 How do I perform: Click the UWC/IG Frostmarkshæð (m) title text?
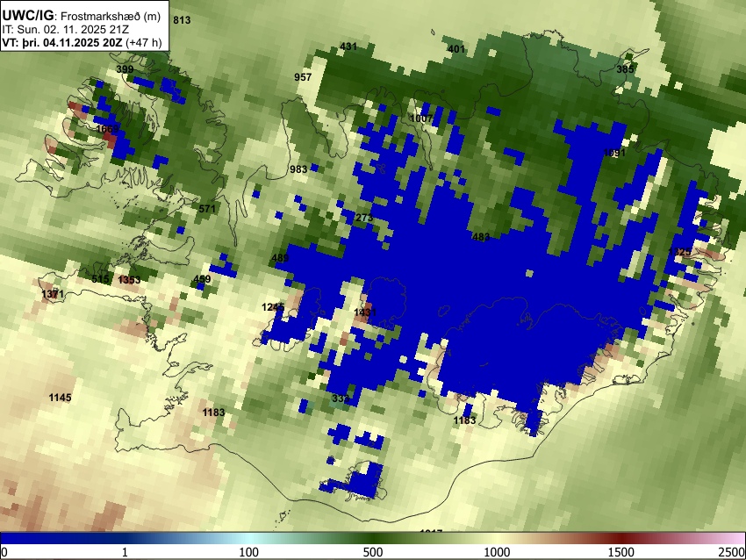click(82, 16)
